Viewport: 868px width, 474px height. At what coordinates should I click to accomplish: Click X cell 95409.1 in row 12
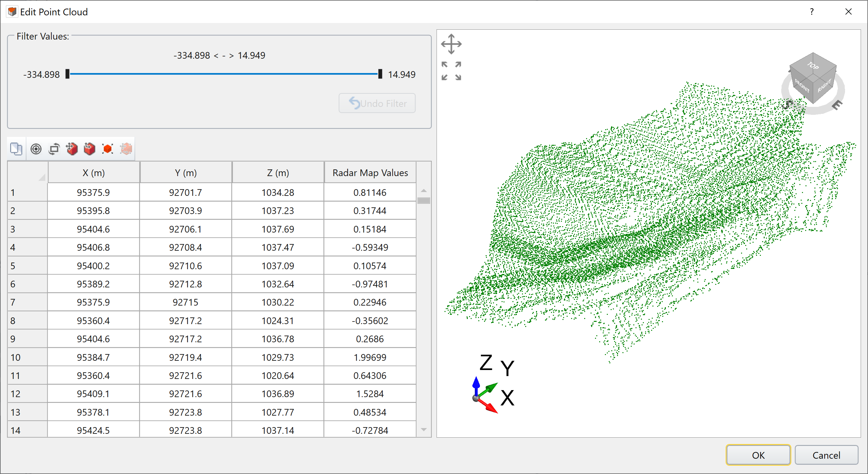[x=93, y=394]
